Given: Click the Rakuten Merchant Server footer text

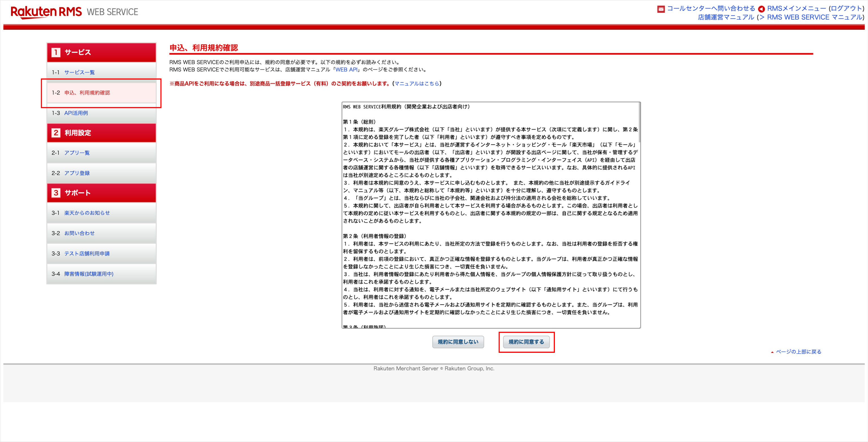Looking at the screenshot, I should (x=434, y=369).
